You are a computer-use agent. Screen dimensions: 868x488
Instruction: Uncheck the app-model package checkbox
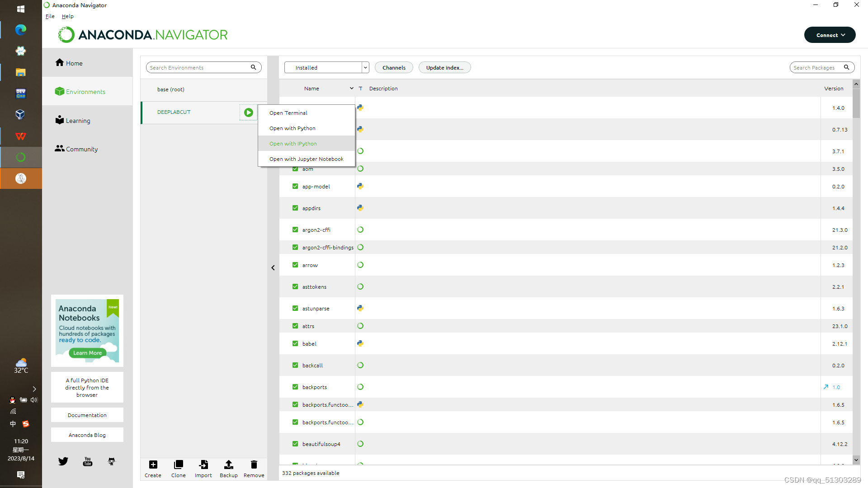295,186
